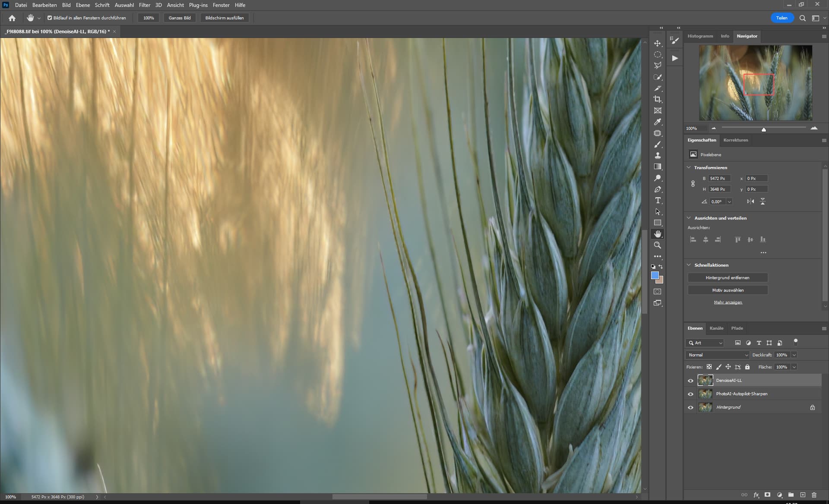Select the Clone Stamp tool

tap(657, 155)
